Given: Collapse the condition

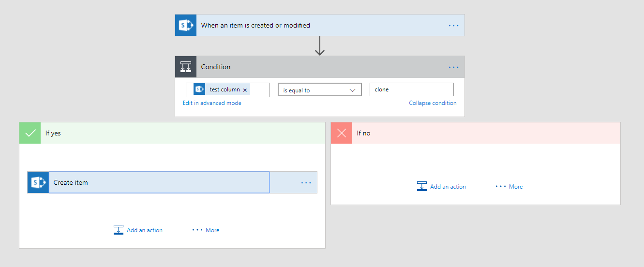Looking at the screenshot, I should tap(433, 103).
